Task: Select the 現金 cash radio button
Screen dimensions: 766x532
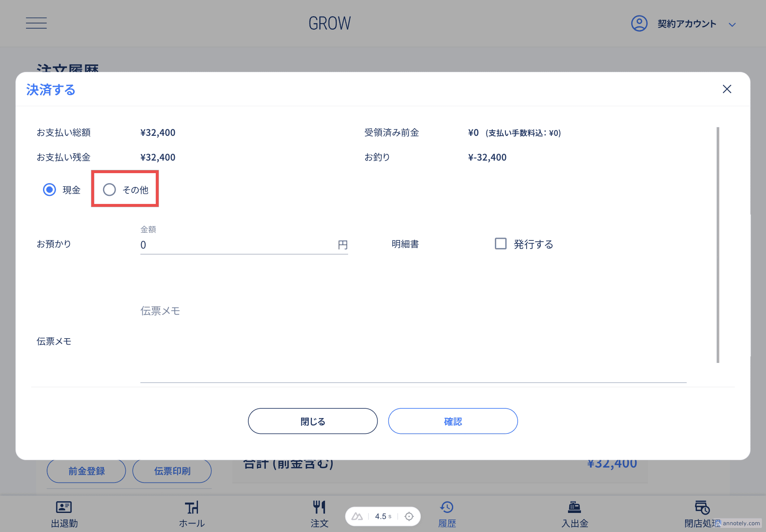Action: [49, 189]
